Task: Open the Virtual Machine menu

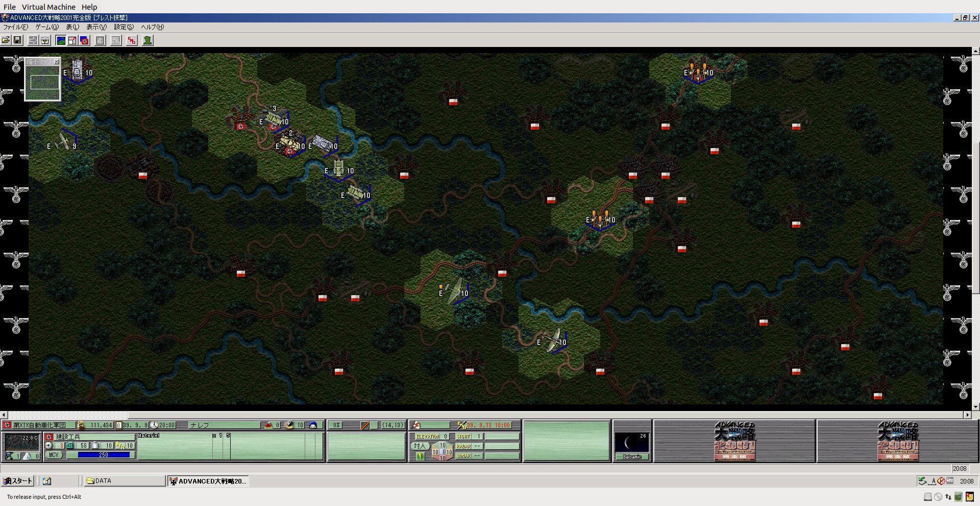Action: coord(48,7)
